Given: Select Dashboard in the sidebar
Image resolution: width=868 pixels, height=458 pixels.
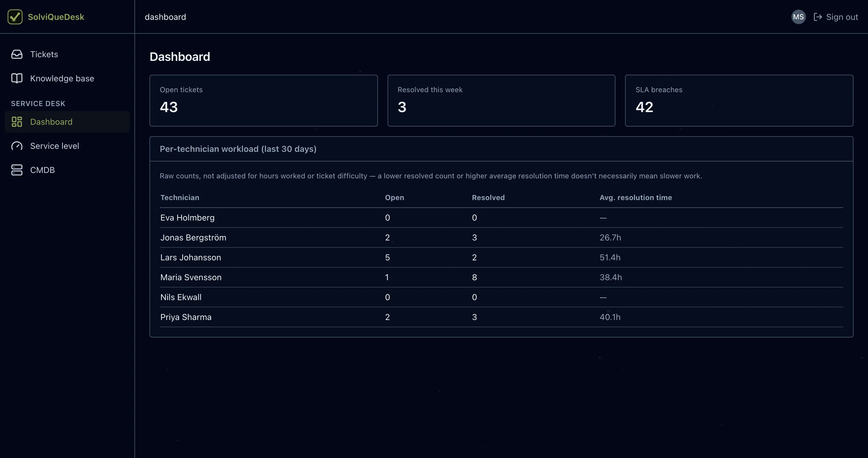Looking at the screenshot, I should pos(68,122).
